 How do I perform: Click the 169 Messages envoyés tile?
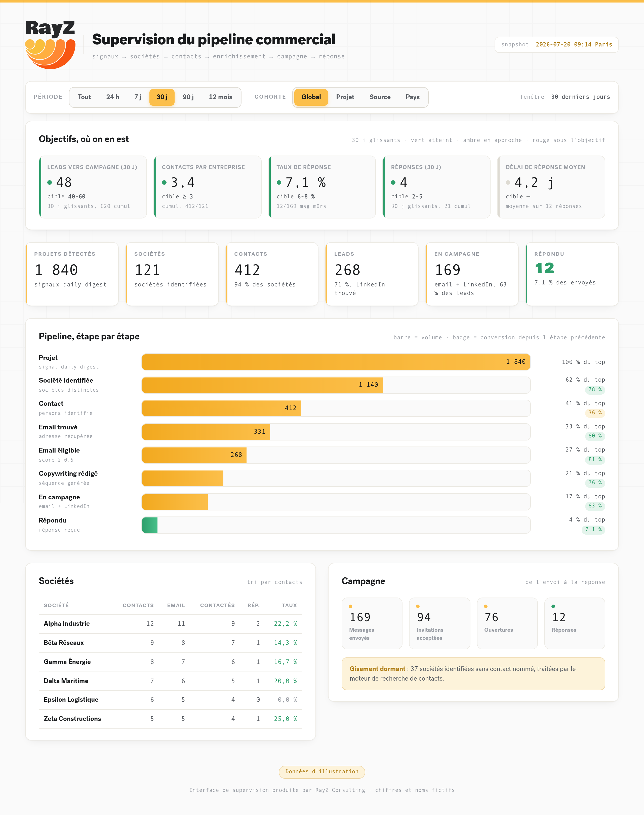pyautogui.click(x=372, y=623)
